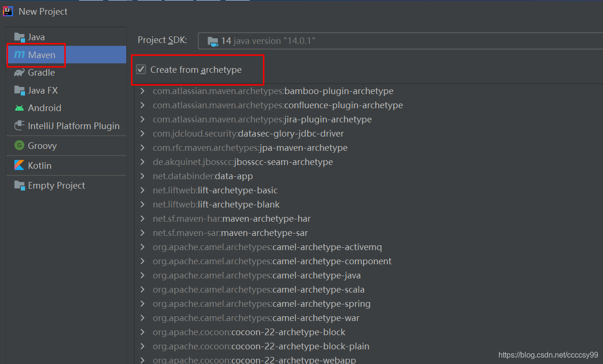The width and height of the screenshot is (603, 364).
Task: Select the datasec-glory-jdbc-driver row text
Action: [248, 134]
